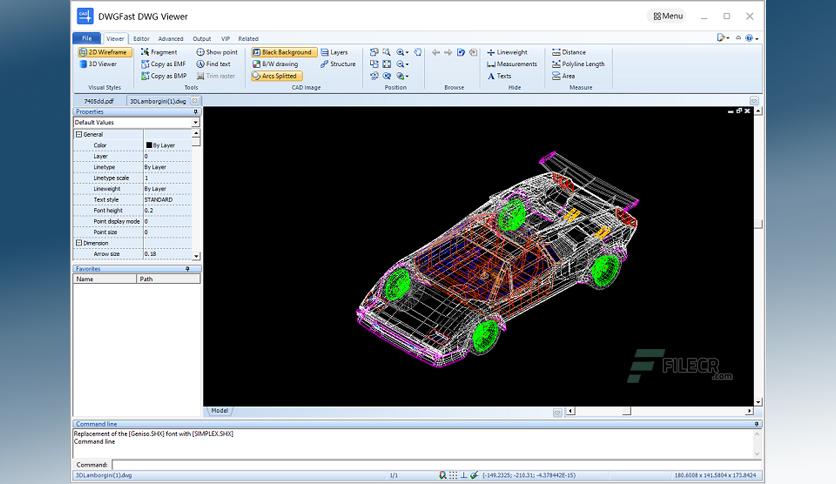Click the drawing vertical scrollbar thumb

(758, 224)
